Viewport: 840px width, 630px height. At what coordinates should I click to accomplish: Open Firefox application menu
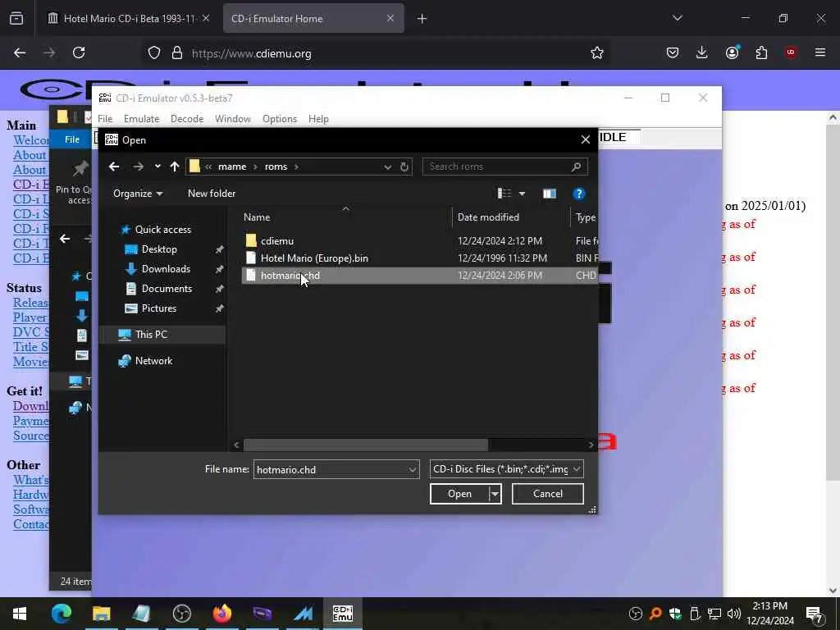(820, 52)
